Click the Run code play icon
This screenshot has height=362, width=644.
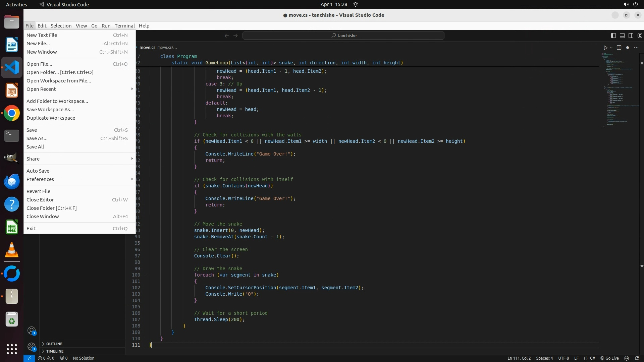(x=605, y=48)
